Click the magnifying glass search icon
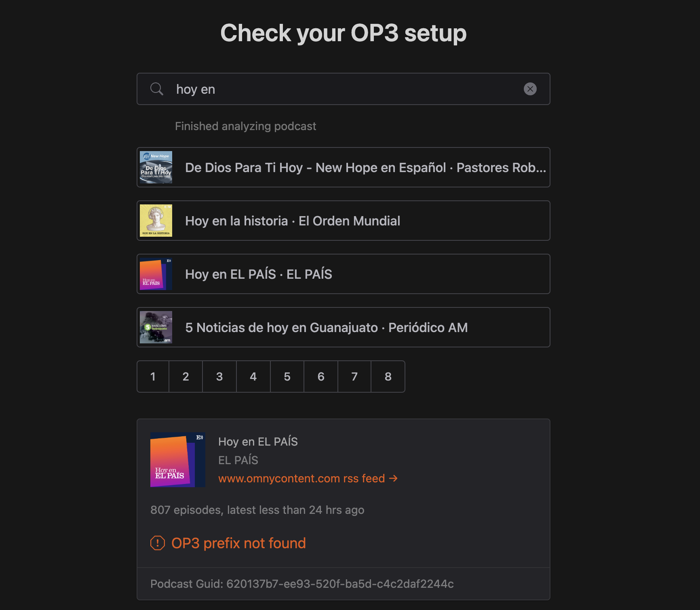 [157, 89]
